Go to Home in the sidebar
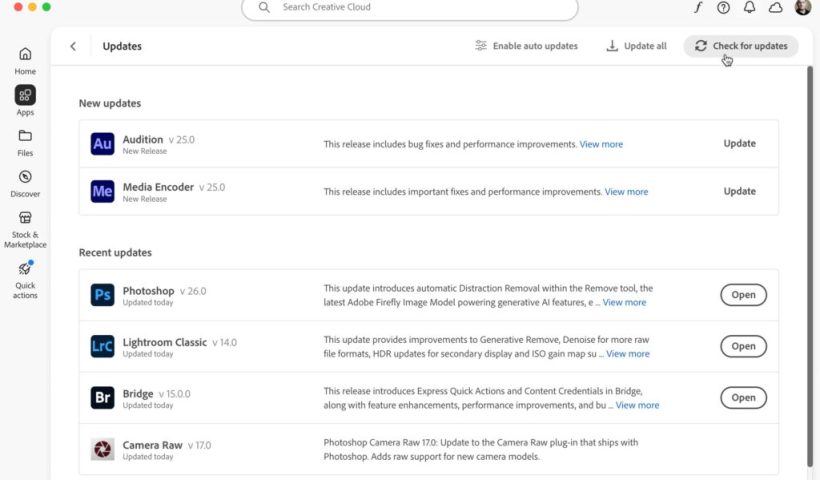 (x=25, y=60)
